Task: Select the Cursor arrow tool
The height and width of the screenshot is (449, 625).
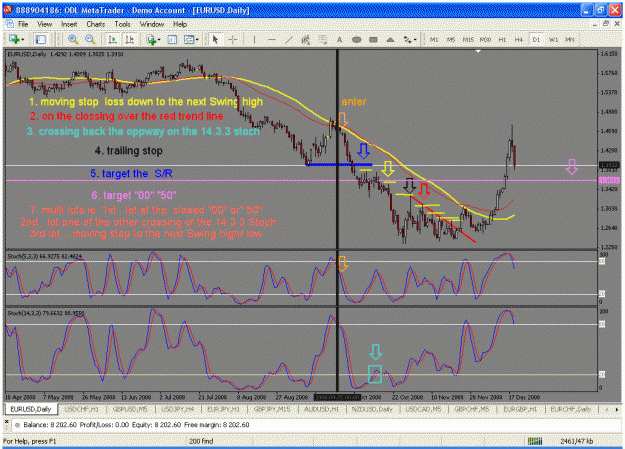Action: pyautogui.click(x=216, y=39)
